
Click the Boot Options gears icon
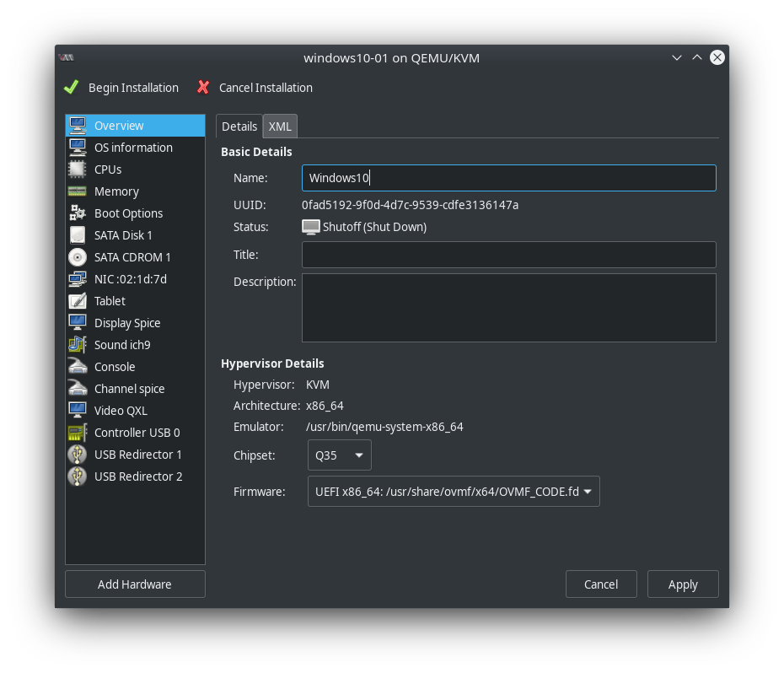(78, 213)
